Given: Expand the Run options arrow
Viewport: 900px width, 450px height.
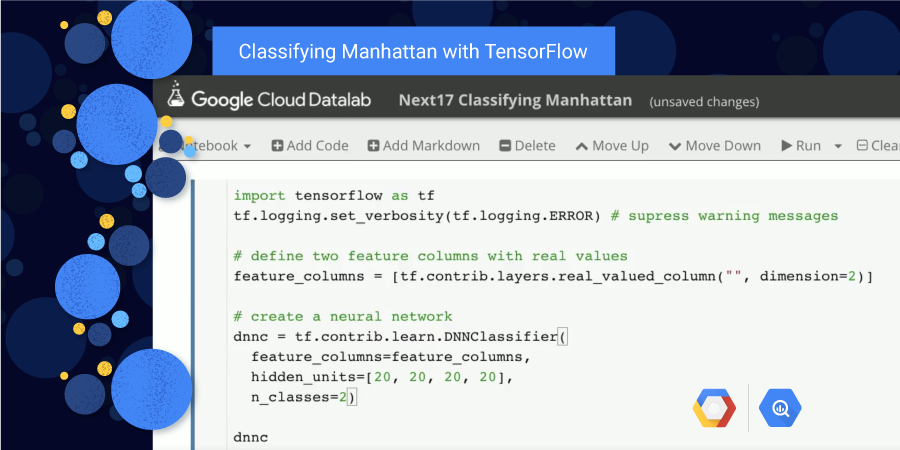Looking at the screenshot, I should click(x=838, y=146).
